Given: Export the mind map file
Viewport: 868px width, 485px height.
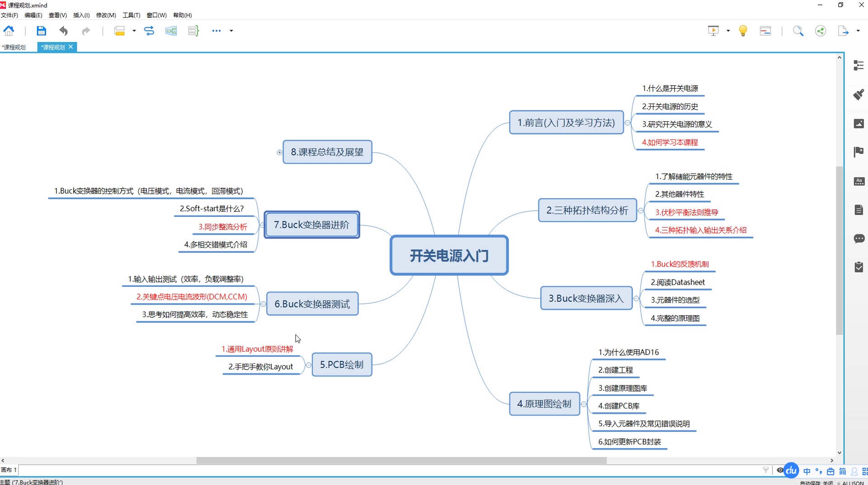Looking at the screenshot, I should tap(843, 31).
